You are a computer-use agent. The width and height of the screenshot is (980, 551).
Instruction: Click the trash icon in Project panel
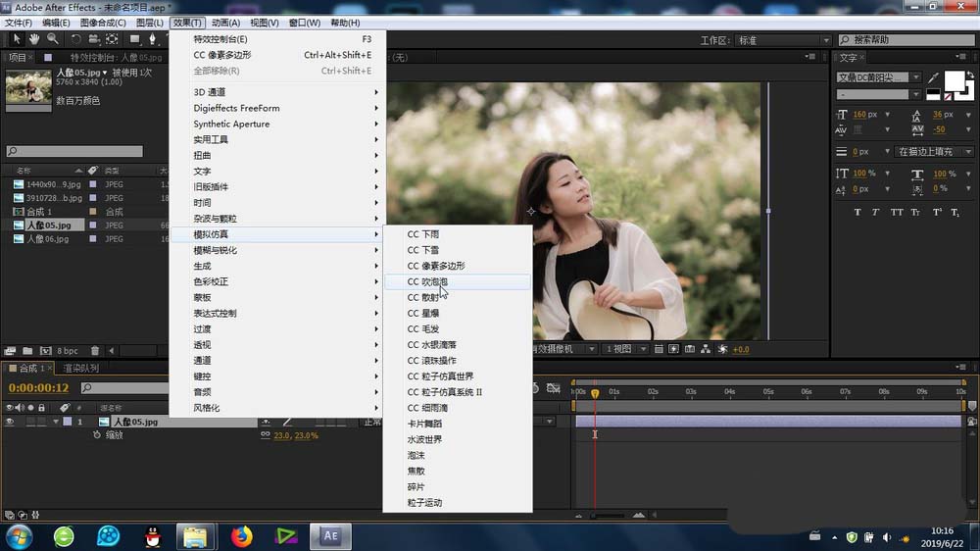click(x=95, y=350)
